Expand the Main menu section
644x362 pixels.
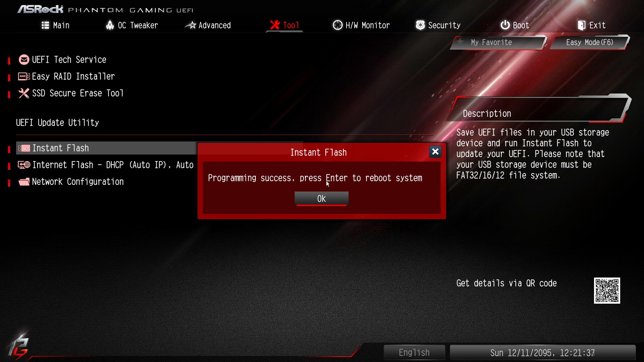pyautogui.click(x=55, y=25)
